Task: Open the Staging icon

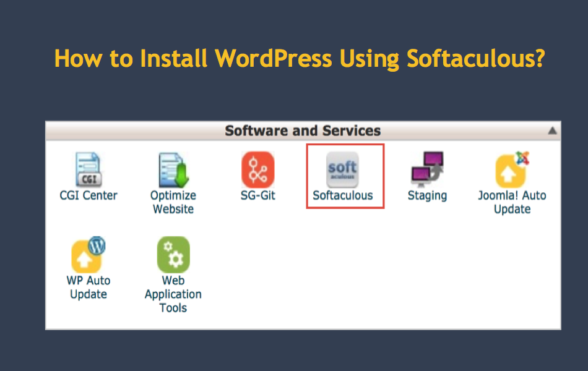Action: [428, 169]
